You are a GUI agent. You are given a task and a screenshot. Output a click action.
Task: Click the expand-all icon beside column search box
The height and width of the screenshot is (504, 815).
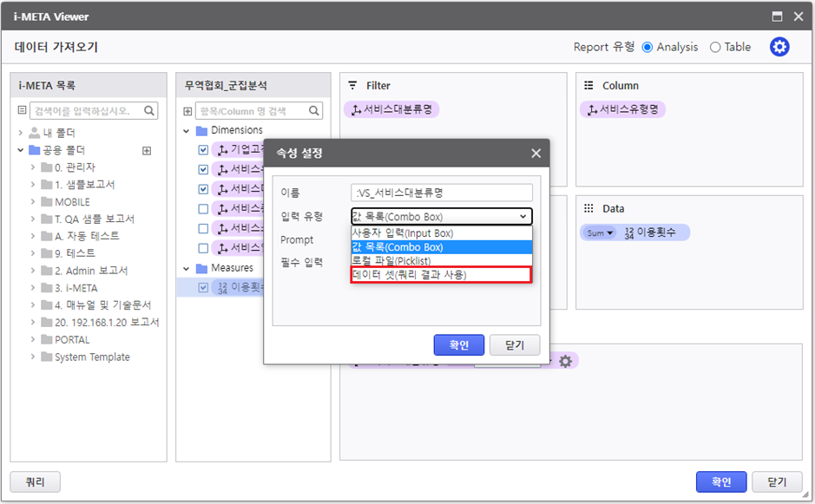pos(187,111)
